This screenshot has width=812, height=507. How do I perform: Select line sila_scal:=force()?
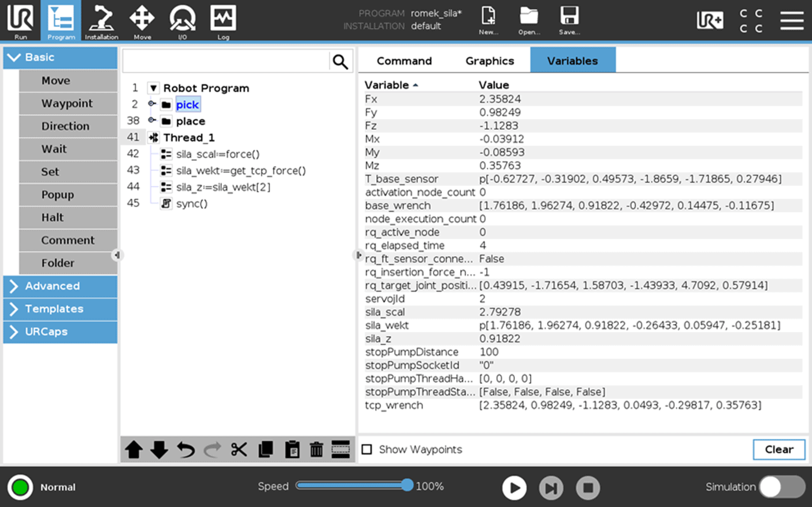point(218,154)
